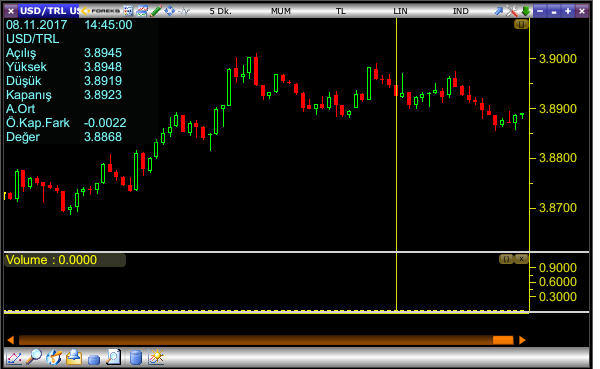Click the 0.3000 volume axis label
This screenshot has width=600, height=369.
558,297
